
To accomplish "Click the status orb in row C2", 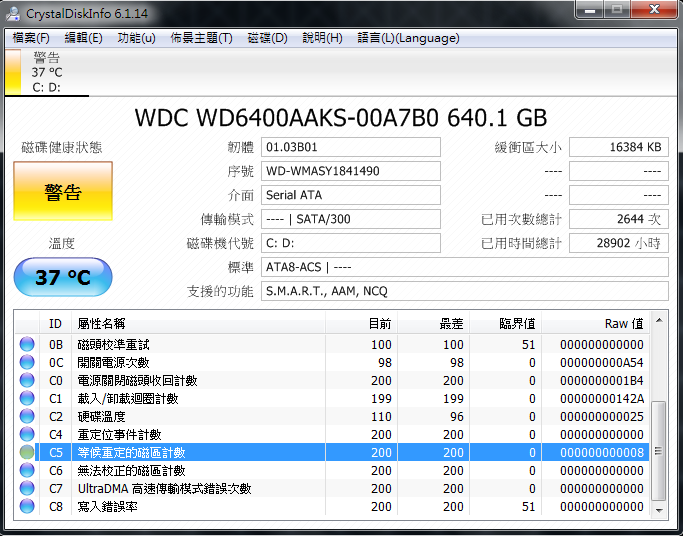I will point(27,416).
